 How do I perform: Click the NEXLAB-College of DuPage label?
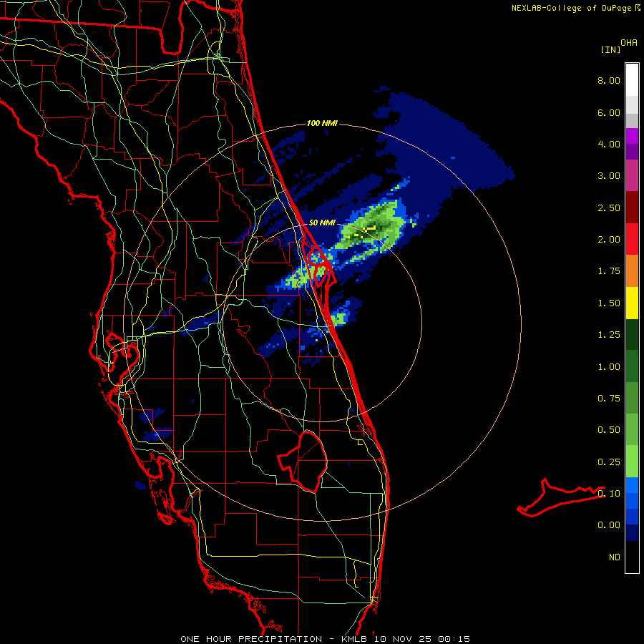pos(571,8)
